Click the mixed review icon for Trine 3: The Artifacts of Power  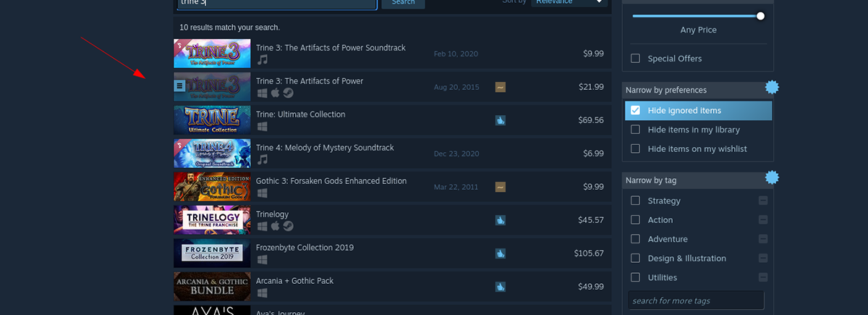coord(500,87)
